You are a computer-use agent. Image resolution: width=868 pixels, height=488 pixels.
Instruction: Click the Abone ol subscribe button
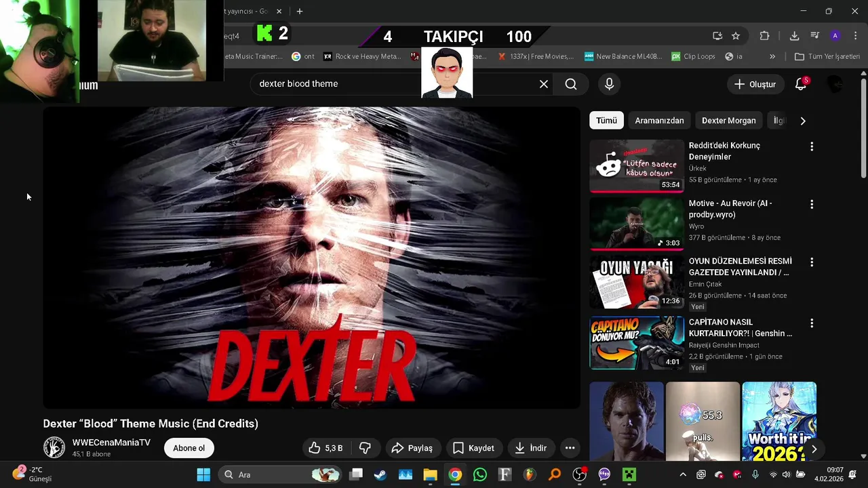189,448
